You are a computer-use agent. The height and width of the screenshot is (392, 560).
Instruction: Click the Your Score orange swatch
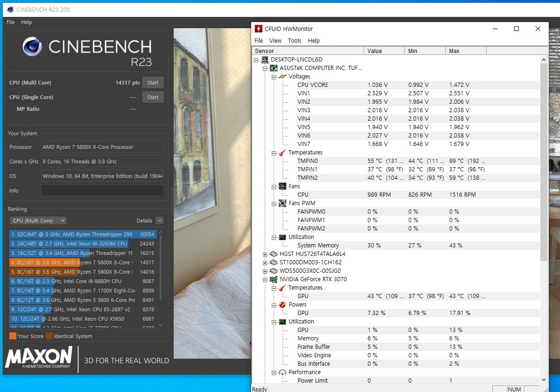point(13,336)
